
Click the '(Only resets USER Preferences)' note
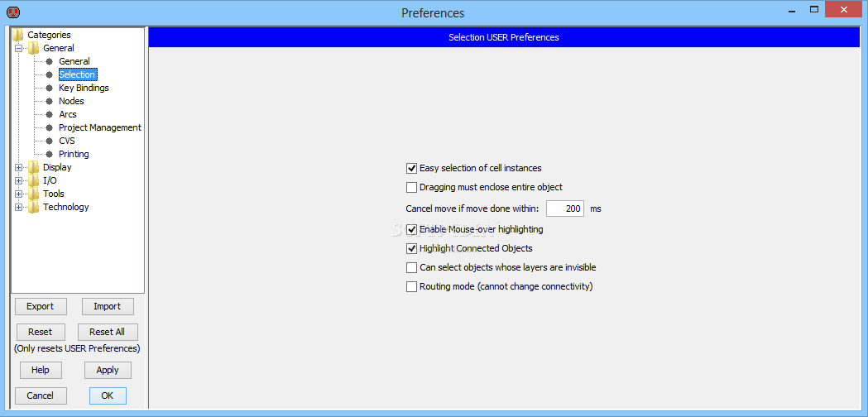point(77,349)
